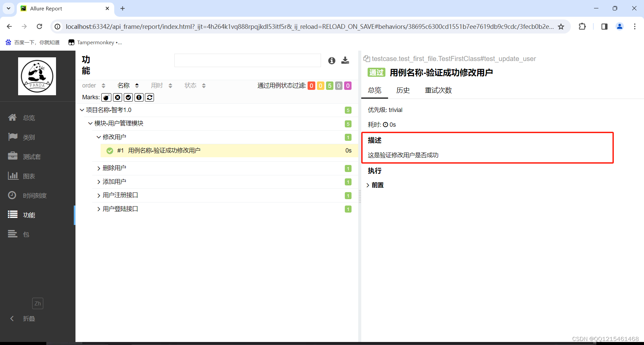The height and width of the screenshot is (345, 644).
Task: Click the pane divider drag handle
Action: tap(360, 197)
